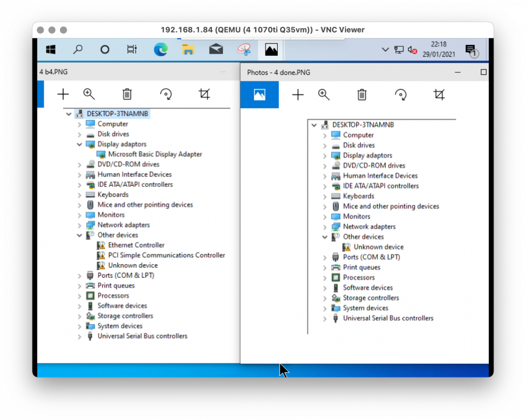Collapse Other devices in right image
The height and width of the screenshot is (420, 526).
tap(325, 237)
